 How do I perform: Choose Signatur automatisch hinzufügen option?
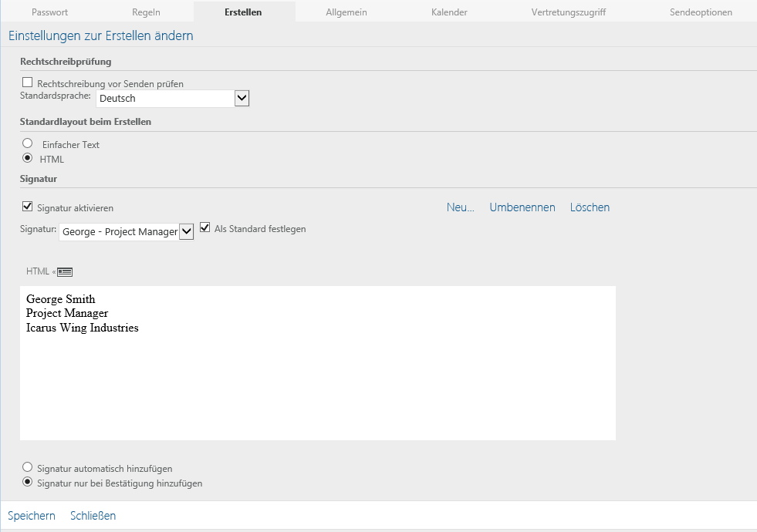pyautogui.click(x=28, y=467)
